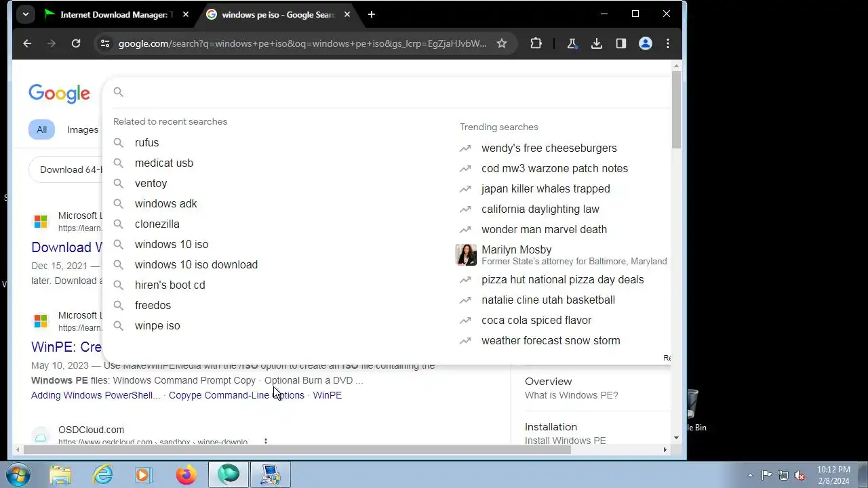This screenshot has height=488, width=868.
Task: Open a new Chrome tab with plus button
Action: pyautogui.click(x=371, y=14)
